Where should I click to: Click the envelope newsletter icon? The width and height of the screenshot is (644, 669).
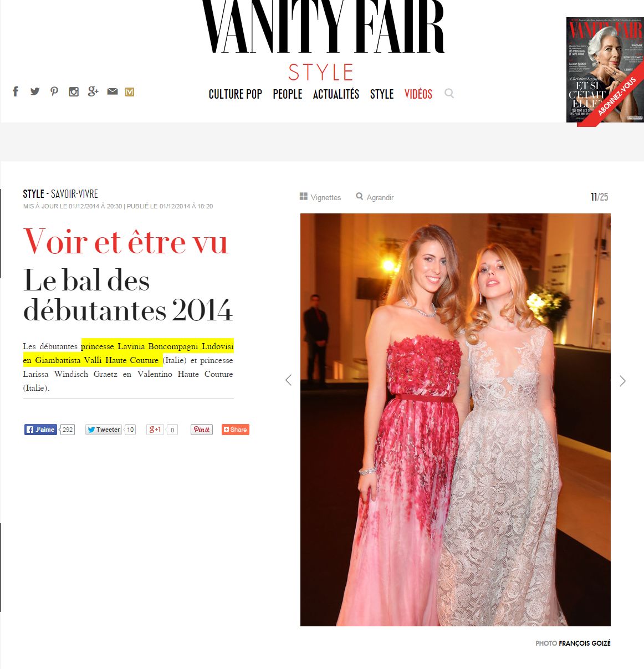click(113, 91)
